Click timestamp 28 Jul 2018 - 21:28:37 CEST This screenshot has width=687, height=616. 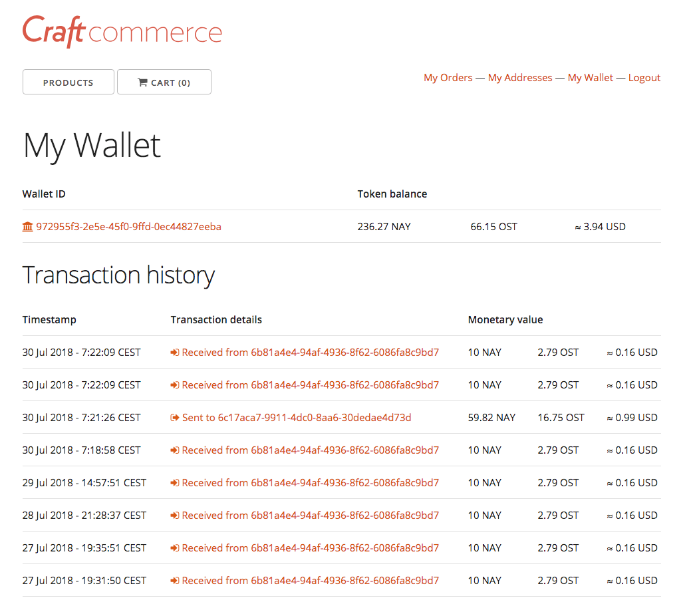(x=84, y=516)
